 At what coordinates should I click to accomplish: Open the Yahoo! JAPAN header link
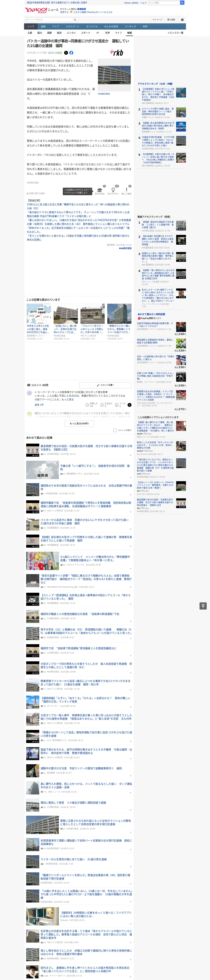coord(131,3)
